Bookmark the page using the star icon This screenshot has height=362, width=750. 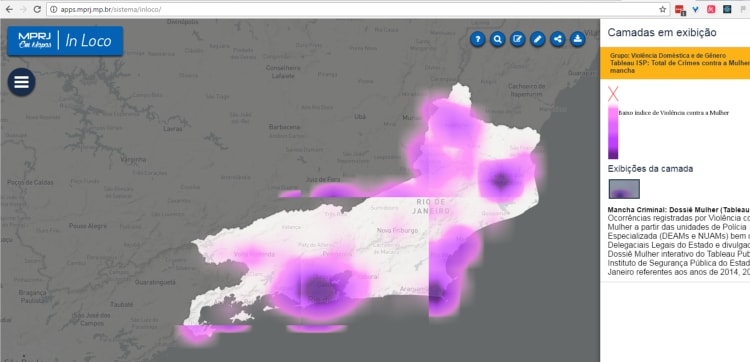tap(662, 9)
